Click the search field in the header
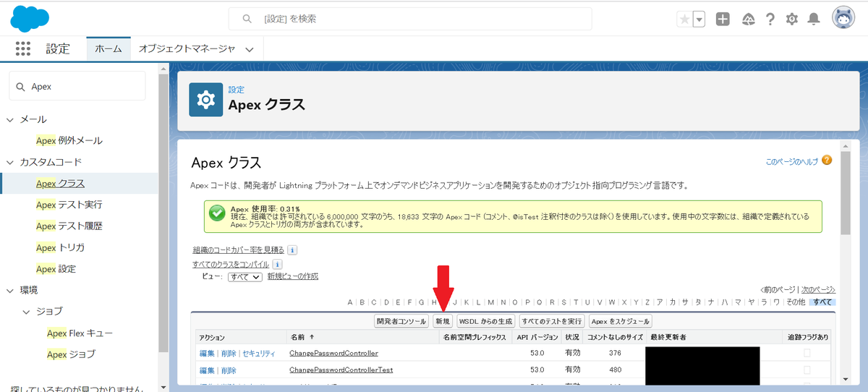The image size is (868, 392). [x=410, y=19]
